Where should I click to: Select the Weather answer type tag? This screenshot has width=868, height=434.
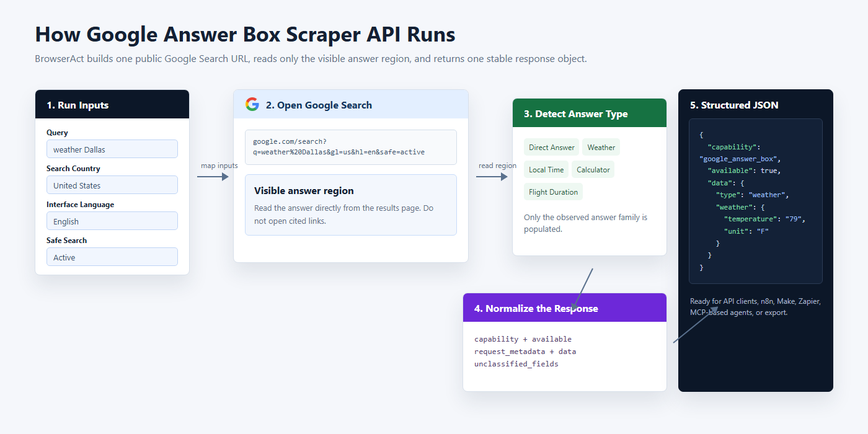(x=601, y=147)
